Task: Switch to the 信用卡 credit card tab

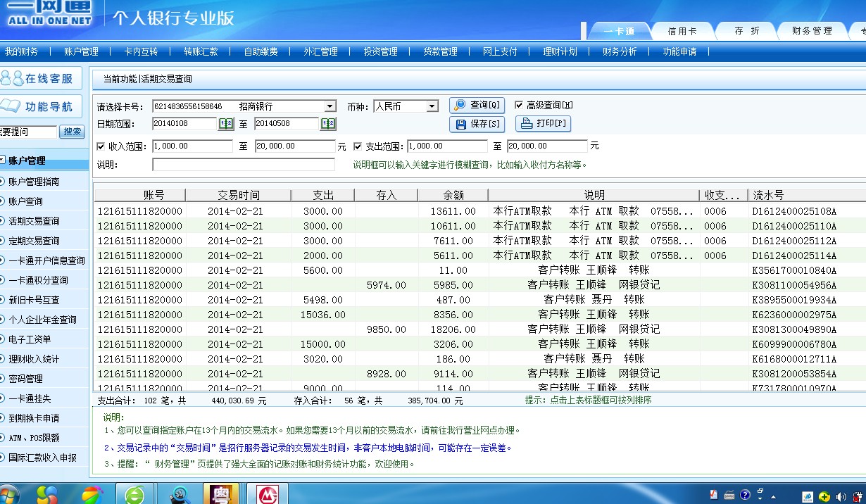Action: 682,31
